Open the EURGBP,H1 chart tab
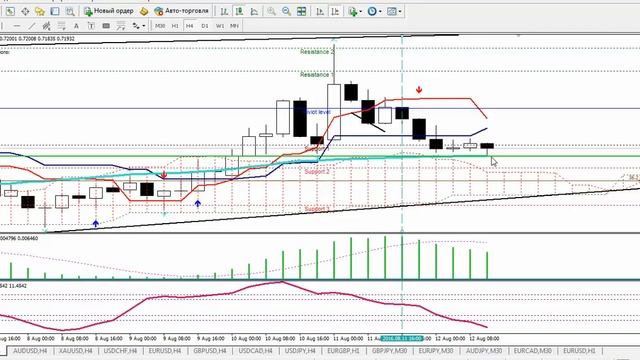 point(343,351)
